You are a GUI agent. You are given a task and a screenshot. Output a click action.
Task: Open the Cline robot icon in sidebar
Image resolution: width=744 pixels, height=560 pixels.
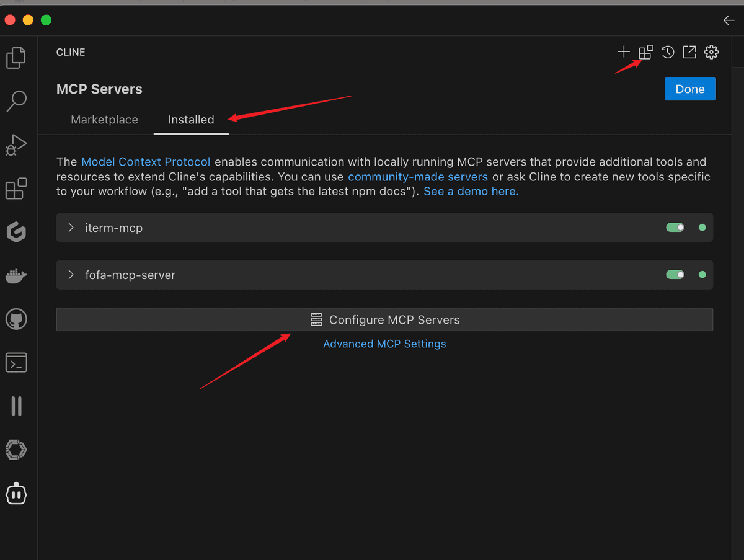pos(16,494)
